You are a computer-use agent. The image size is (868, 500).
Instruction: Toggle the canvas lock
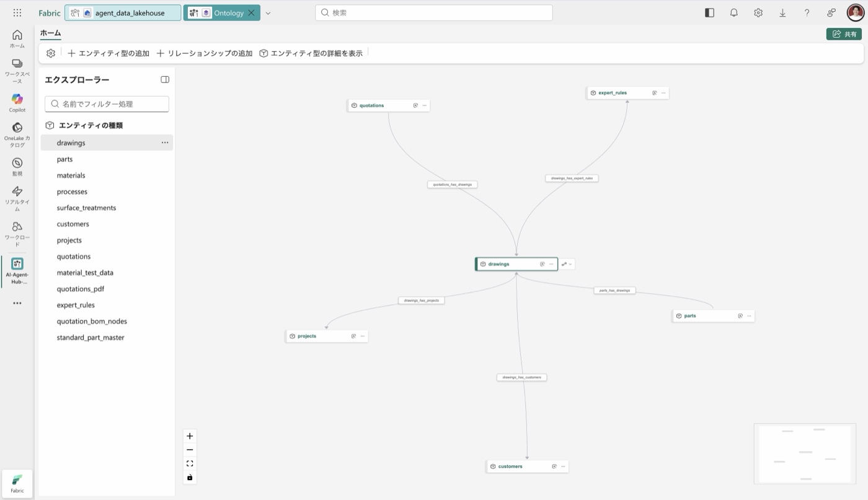pyautogui.click(x=190, y=477)
